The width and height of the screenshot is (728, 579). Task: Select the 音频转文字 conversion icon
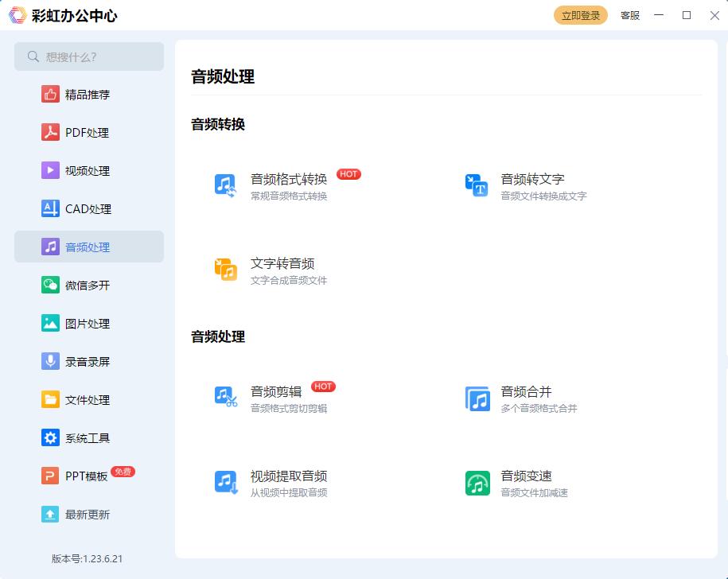476,185
